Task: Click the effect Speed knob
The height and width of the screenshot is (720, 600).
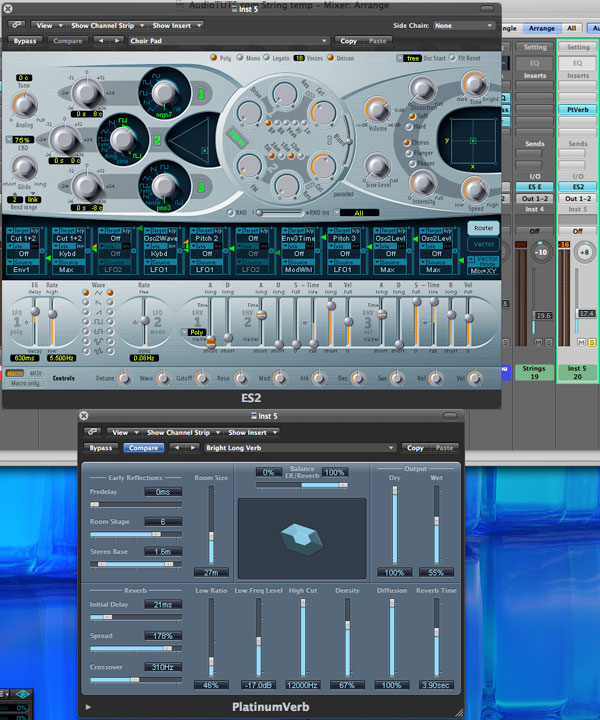Action: pos(475,190)
